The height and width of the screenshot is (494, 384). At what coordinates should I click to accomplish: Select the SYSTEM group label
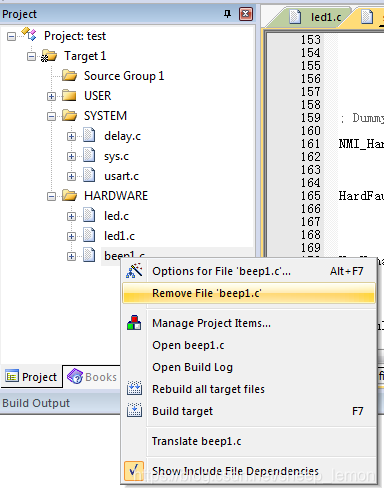105,116
